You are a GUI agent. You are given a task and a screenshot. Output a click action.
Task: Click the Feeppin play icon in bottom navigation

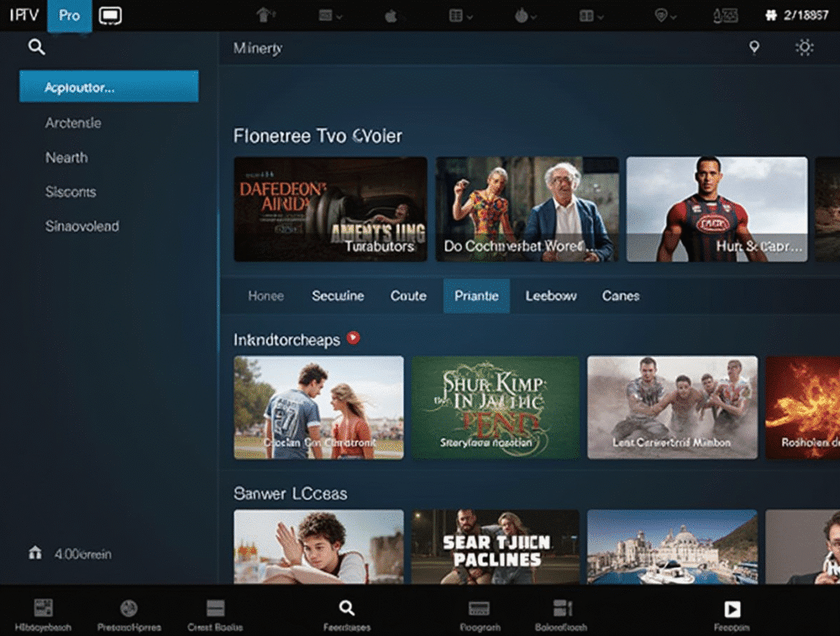[731, 609]
